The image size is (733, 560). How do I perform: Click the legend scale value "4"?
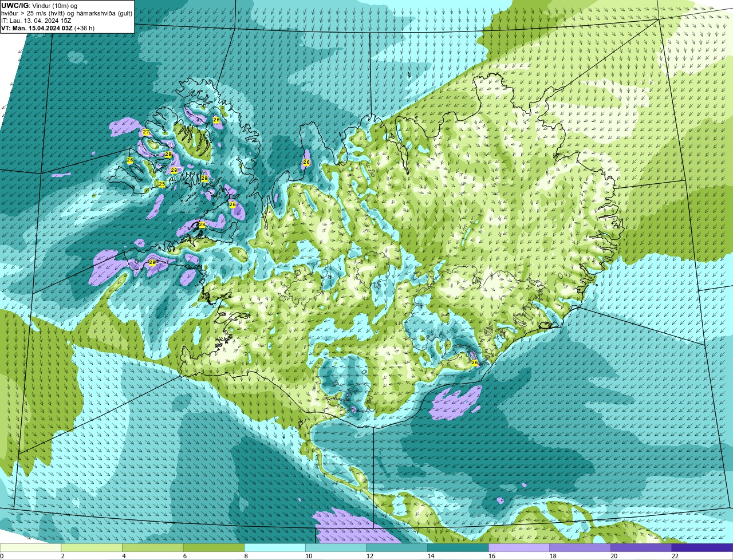[x=124, y=556]
